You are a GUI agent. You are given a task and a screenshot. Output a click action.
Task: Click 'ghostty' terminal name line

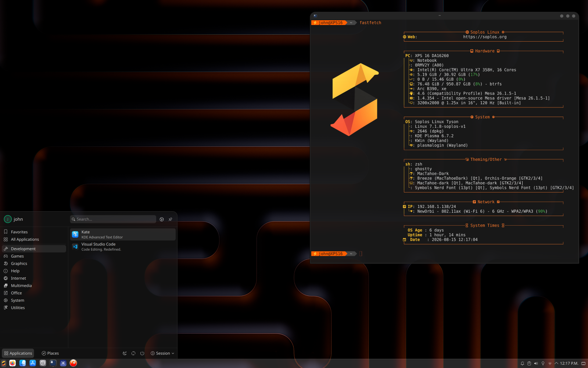[x=423, y=169]
